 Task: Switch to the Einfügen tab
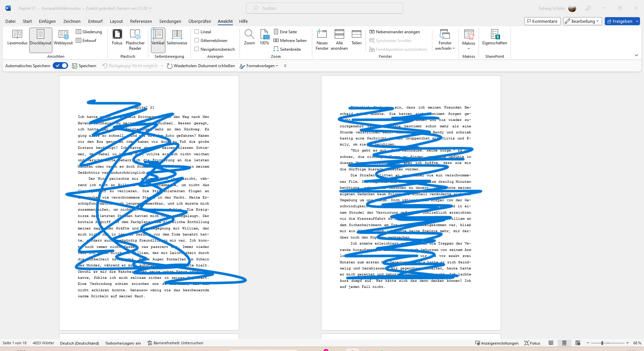(x=47, y=21)
